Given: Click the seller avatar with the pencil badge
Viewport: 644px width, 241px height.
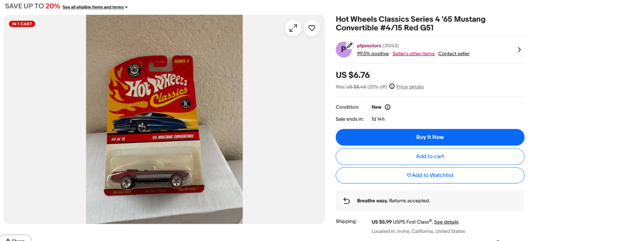Looking at the screenshot, I should [x=344, y=49].
